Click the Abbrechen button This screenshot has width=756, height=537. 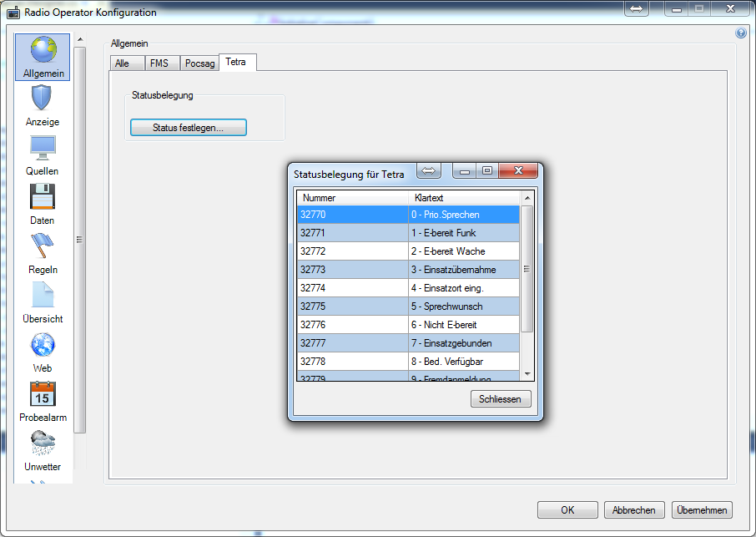(x=634, y=510)
